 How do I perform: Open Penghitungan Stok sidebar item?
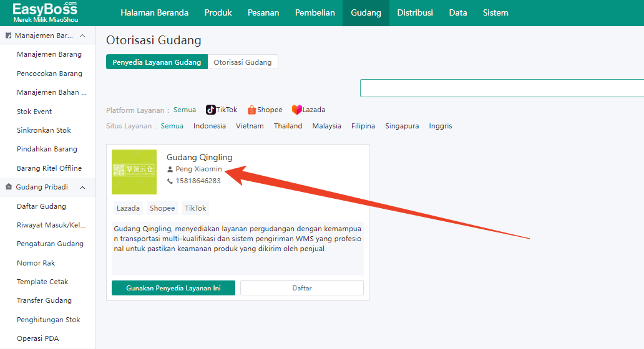pyautogui.click(x=49, y=320)
